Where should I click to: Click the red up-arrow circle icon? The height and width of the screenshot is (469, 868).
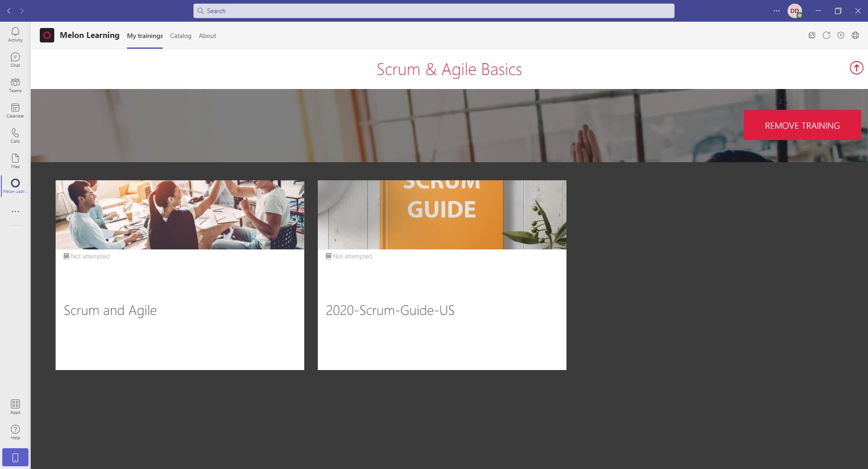pos(856,68)
